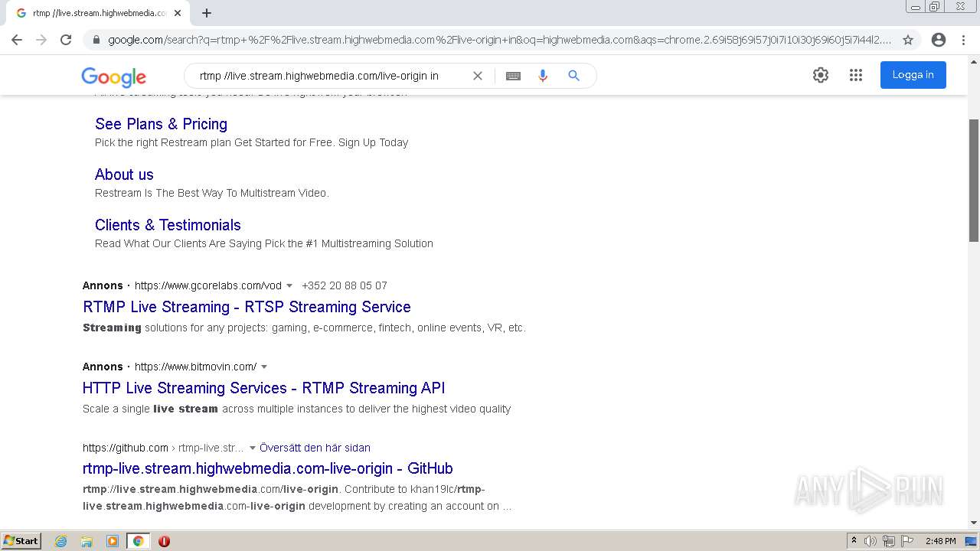
Task: Select the rtmp search results tab
Action: tap(98, 13)
